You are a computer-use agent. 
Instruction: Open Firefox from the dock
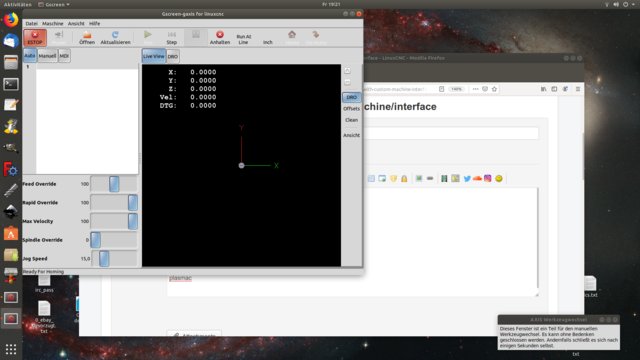[11, 20]
